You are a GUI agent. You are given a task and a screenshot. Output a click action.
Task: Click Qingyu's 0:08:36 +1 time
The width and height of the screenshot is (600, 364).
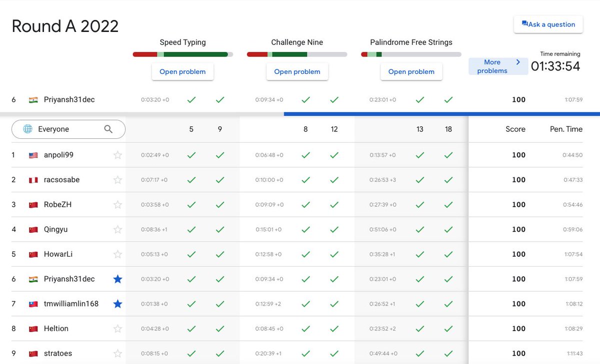(x=154, y=230)
